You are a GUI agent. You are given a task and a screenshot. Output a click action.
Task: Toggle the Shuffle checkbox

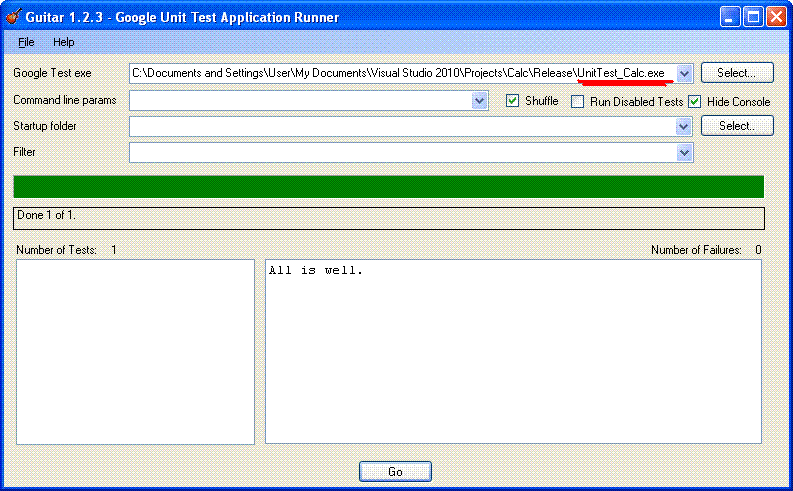click(x=512, y=101)
